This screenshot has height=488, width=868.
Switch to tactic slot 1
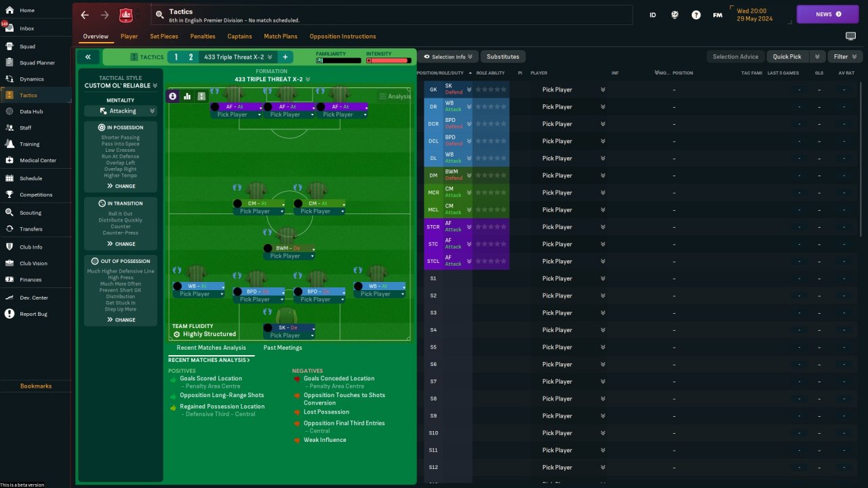176,57
